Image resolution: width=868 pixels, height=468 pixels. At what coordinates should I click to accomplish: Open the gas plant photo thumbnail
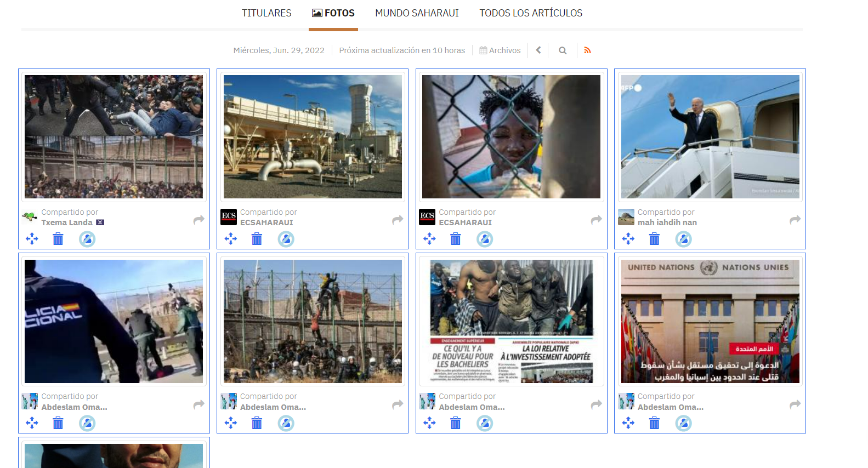pyautogui.click(x=313, y=136)
